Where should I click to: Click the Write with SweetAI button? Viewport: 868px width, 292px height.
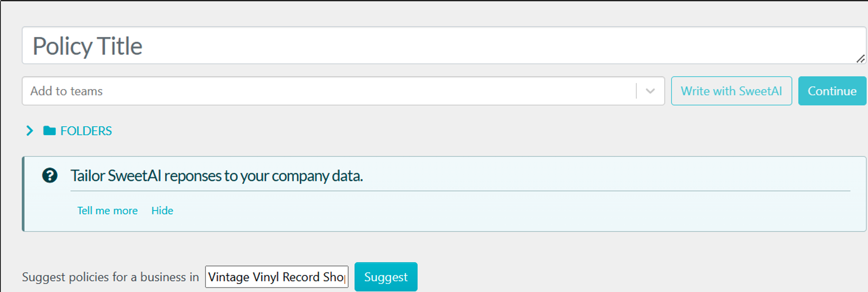coord(731,91)
